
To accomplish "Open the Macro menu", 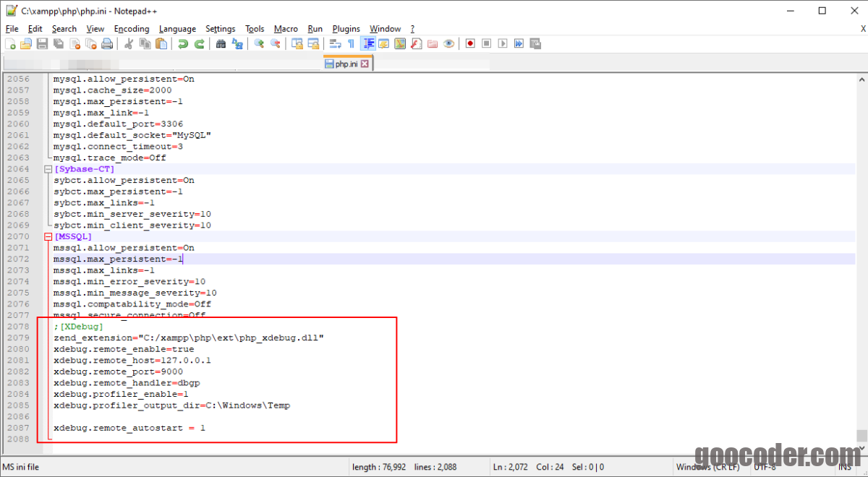I will point(286,29).
